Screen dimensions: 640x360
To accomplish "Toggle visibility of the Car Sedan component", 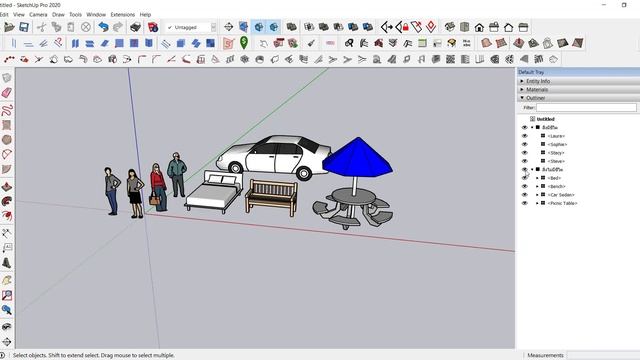I will [525, 195].
